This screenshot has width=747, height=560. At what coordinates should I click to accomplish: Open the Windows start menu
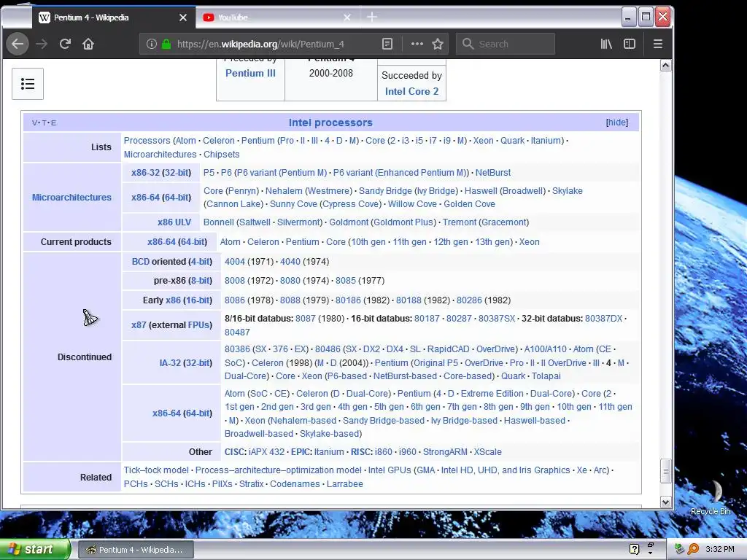35,549
